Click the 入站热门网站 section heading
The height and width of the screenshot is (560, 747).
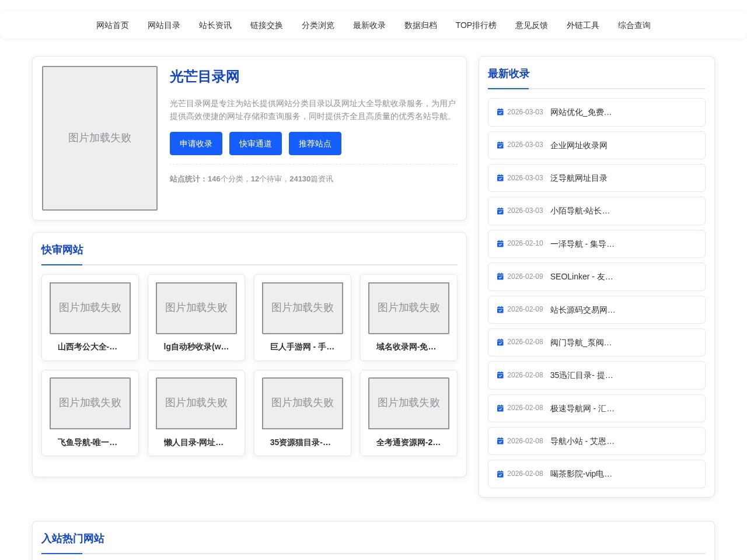pyautogui.click(x=72, y=538)
